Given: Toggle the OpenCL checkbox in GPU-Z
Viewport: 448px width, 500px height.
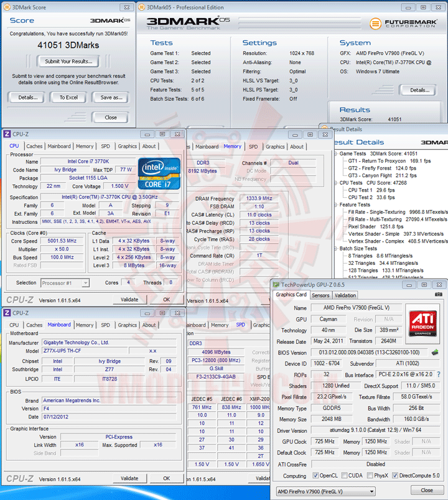Looking at the screenshot, I should 315,476.
